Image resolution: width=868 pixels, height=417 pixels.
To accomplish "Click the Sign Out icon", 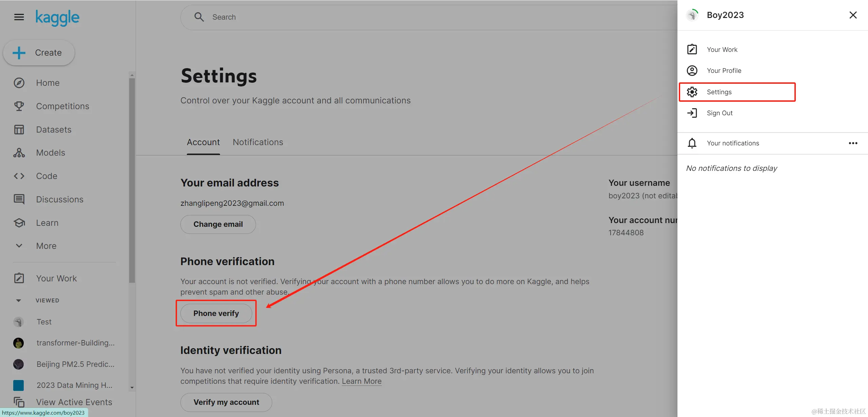I will click(692, 113).
